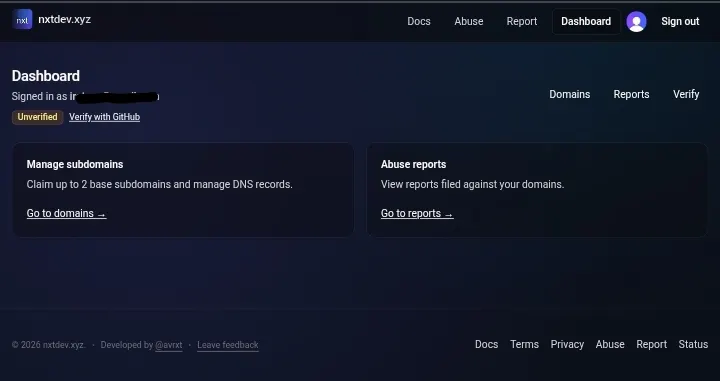Click the Manage subdomains card title
The width and height of the screenshot is (720, 381).
[x=75, y=164]
